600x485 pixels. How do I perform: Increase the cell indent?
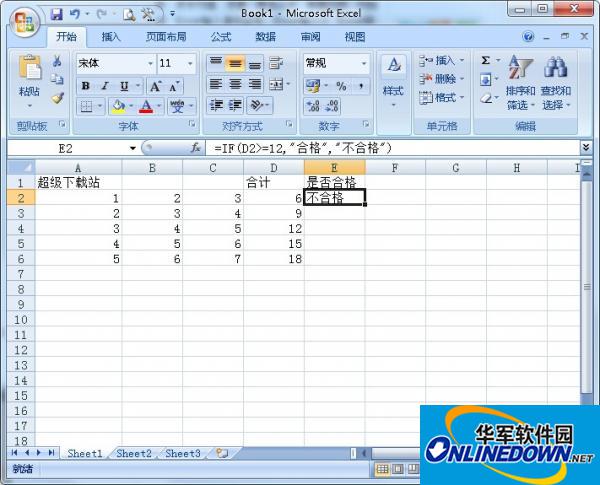(236, 105)
